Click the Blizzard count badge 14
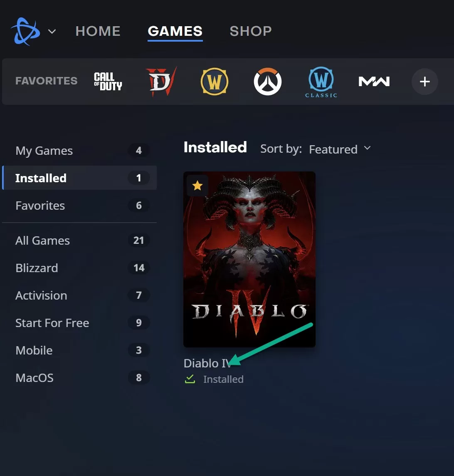Viewport: 454px width, 476px height. (138, 268)
